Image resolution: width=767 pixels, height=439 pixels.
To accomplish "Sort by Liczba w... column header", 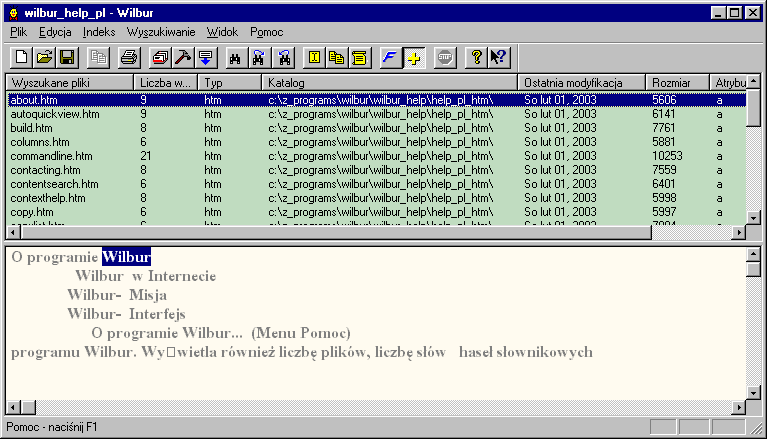I will click(x=166, y=83).
